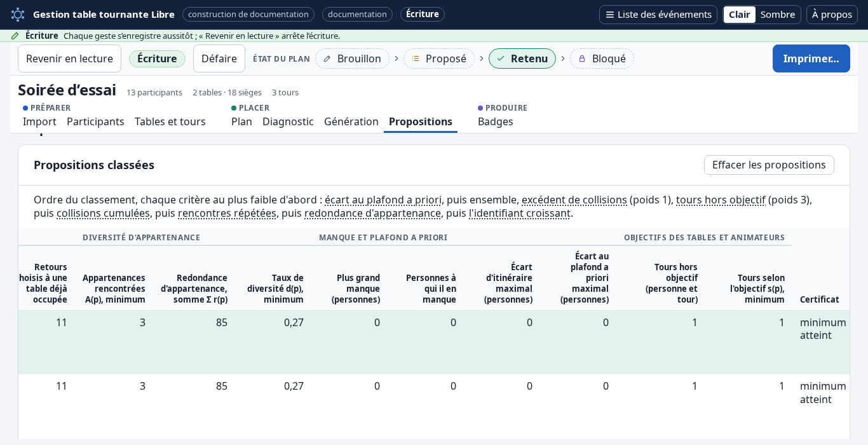868x445 pixels.
Task: Click the app logo icon beside the title
Action: tap(18, 15)
